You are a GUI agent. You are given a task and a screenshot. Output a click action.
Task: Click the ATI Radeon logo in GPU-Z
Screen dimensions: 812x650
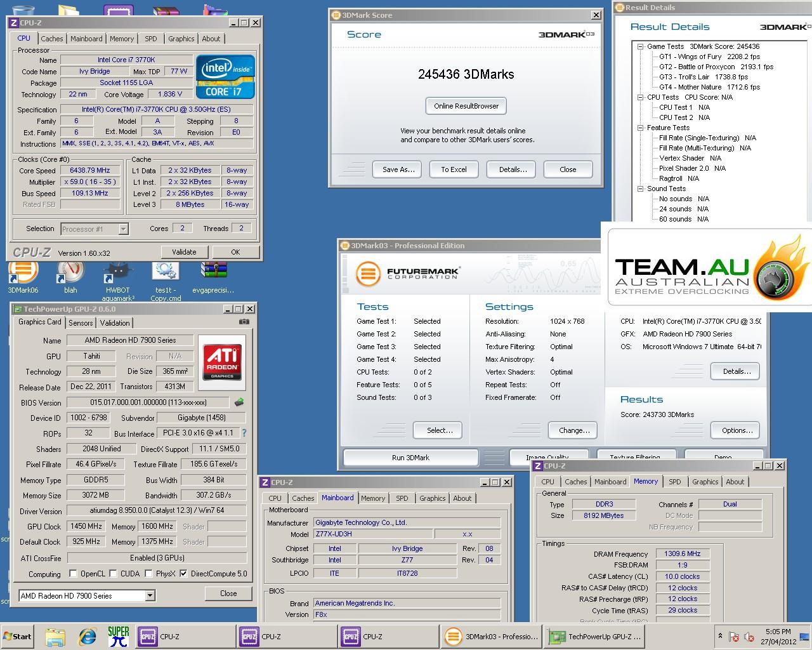pos(222,362)
